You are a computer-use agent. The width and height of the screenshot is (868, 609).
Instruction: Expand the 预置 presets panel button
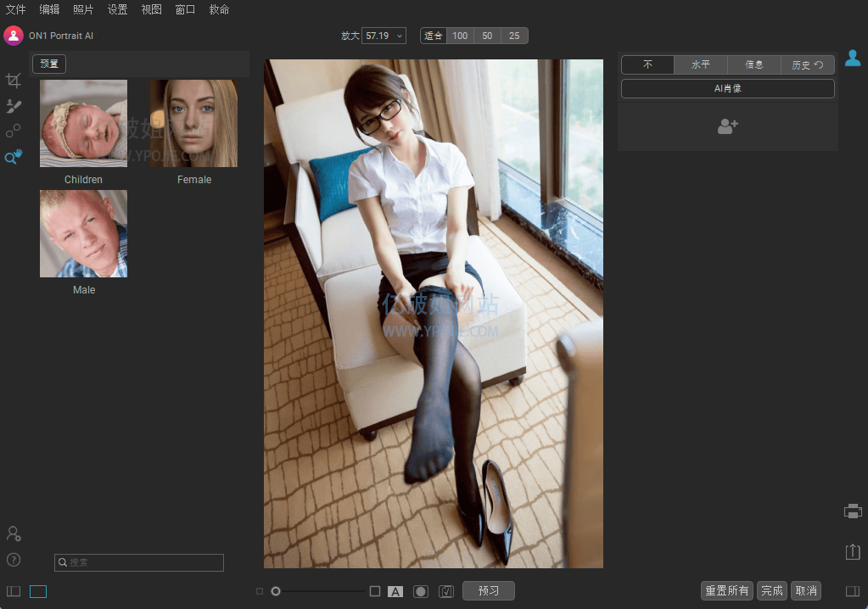(48, 64)
